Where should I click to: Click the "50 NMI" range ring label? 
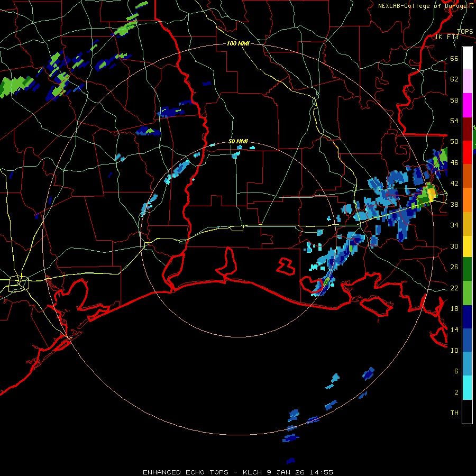click(238, 141)
